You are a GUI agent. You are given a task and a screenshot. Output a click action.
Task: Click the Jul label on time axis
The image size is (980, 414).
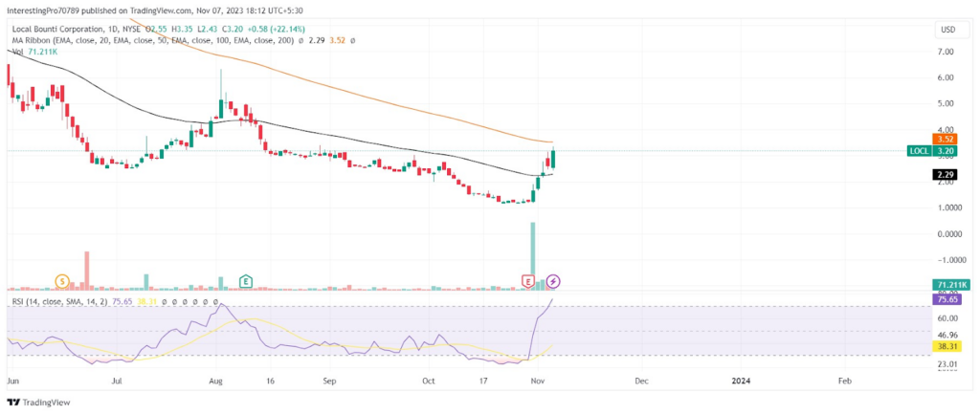point(118,381)
